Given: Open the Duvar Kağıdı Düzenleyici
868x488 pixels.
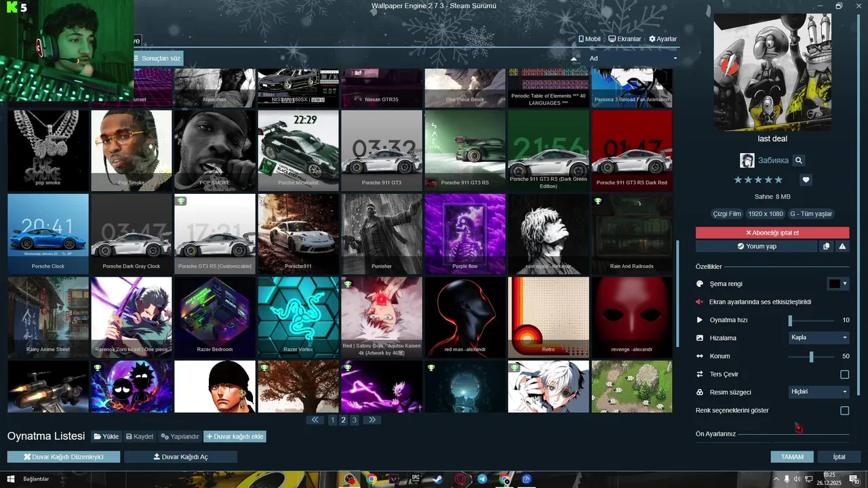Looking at the screenshot, I should coord(64,457).
